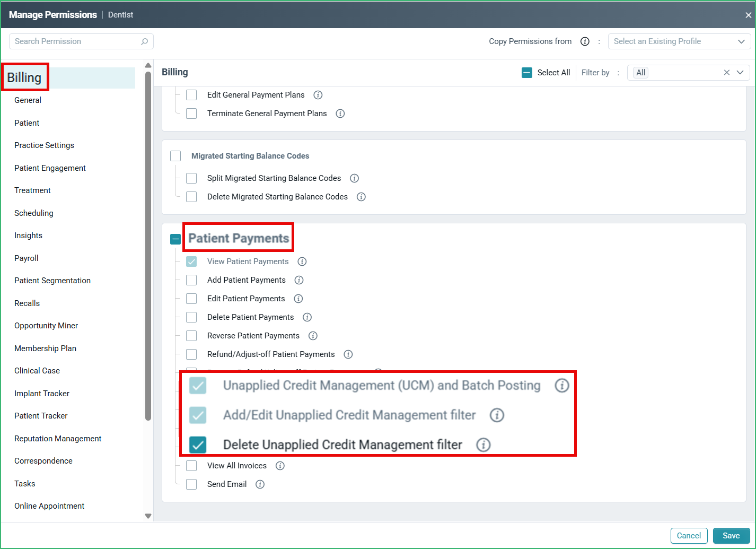Go to Scheduling permissions
The width and height of the screenshot is (756, 549).
34,213
